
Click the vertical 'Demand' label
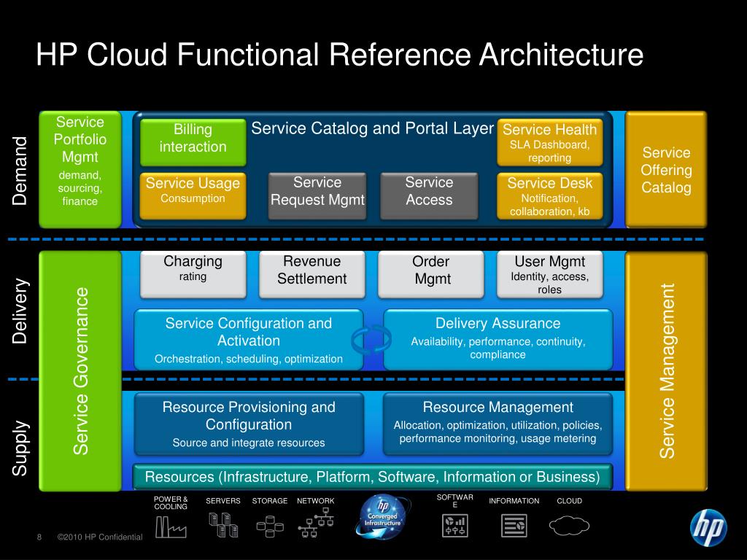coord(20,170)
